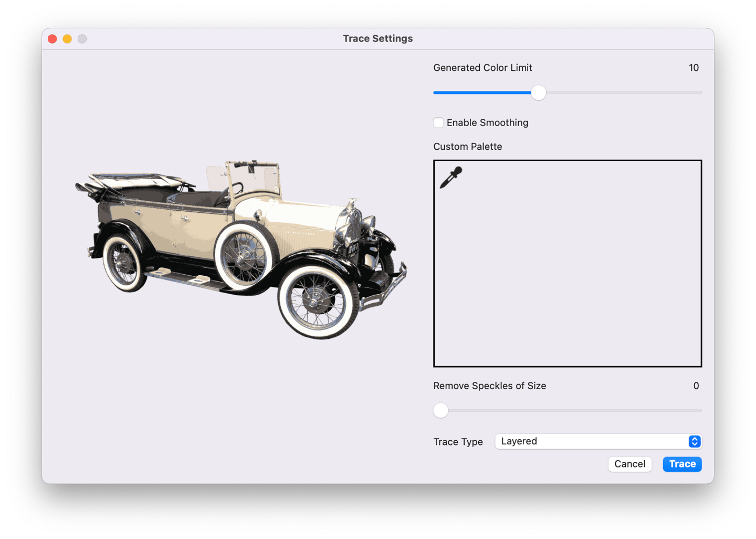Click the Remove Speckles of Size slider handle
This screenshot has height=539, width=756.
pyautogui.click(x=441, y=410)
